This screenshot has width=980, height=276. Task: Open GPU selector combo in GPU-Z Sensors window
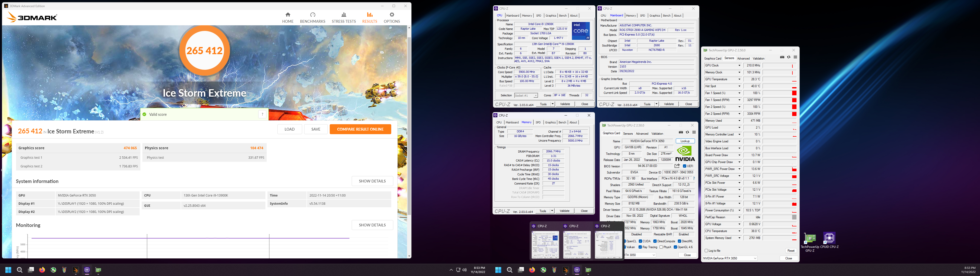click(730, 258)
